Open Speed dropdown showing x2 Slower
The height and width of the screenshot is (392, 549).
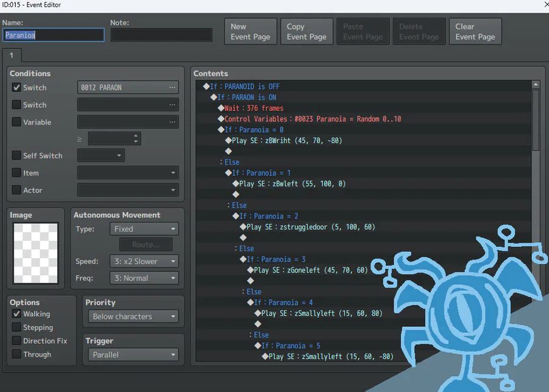[144, 261]
